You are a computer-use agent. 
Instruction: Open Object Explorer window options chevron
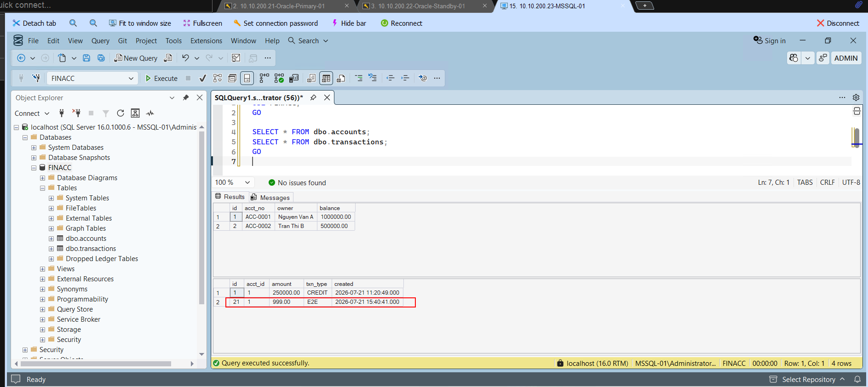point(172,97)
